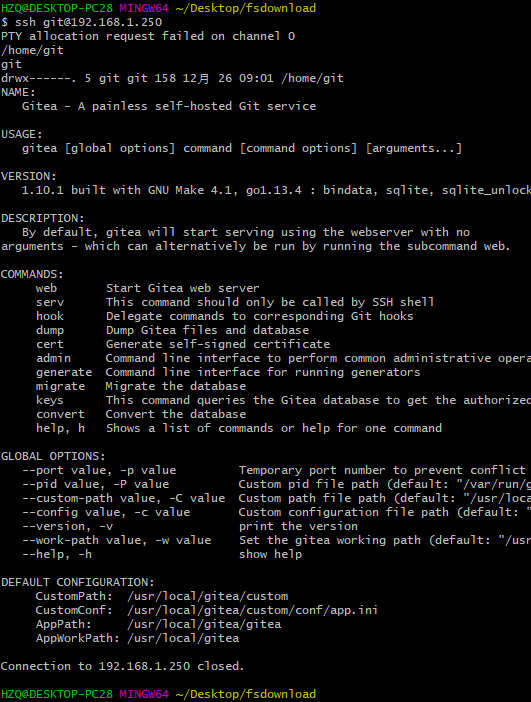Click the 'hook' command entry
Viewport: 531px width, 702px height.
pyautogui.click(x=50, y=316)
